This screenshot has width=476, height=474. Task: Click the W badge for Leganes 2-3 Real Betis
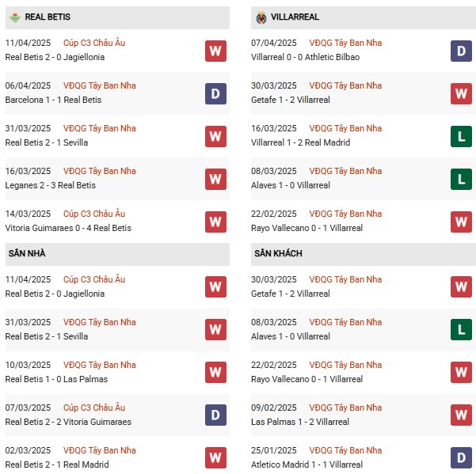215,179
